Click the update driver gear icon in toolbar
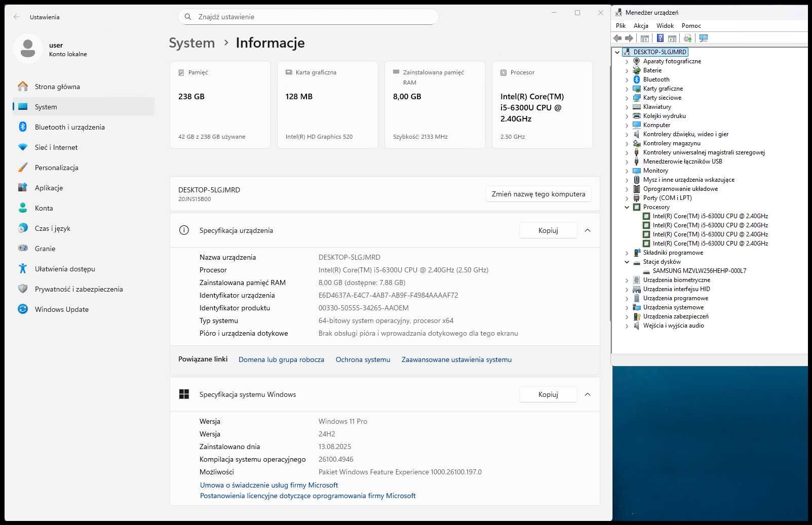This screenshot has height=525, width=812. [687, 38]
